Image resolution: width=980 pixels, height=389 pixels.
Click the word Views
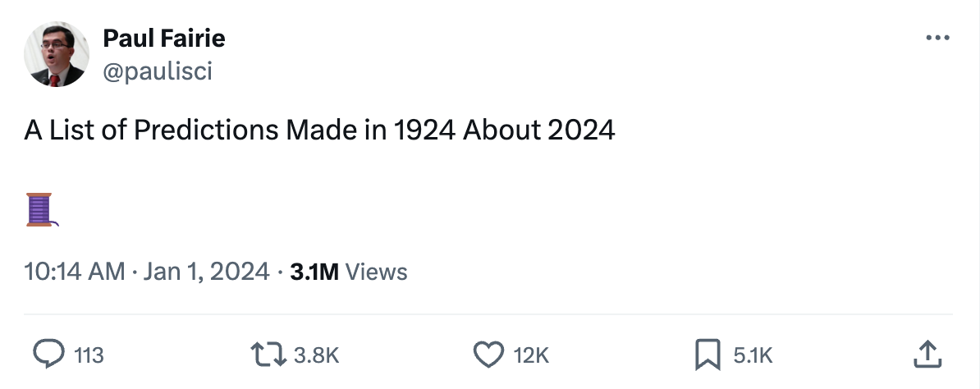(377, 271)
